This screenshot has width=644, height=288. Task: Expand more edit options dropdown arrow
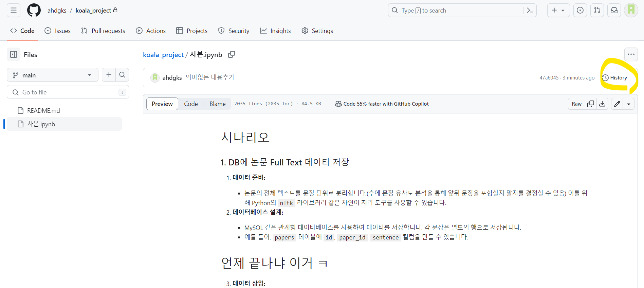click(629, 104)
